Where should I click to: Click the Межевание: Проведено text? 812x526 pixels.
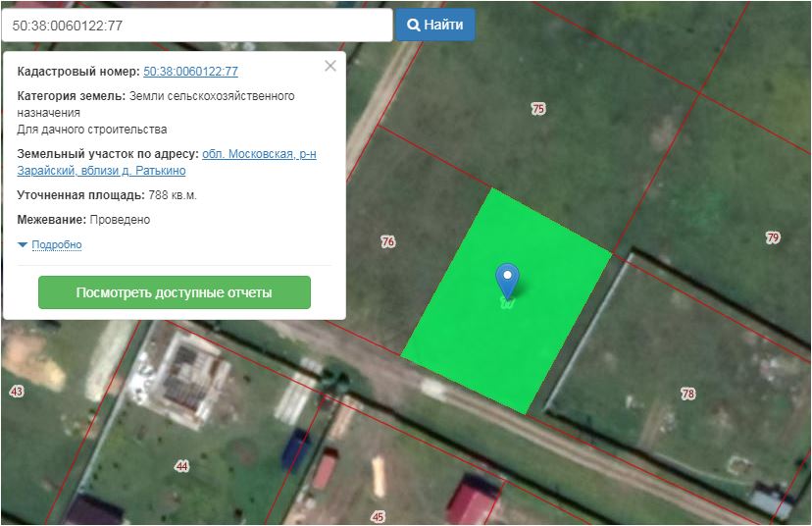click(x=83, y=220)
